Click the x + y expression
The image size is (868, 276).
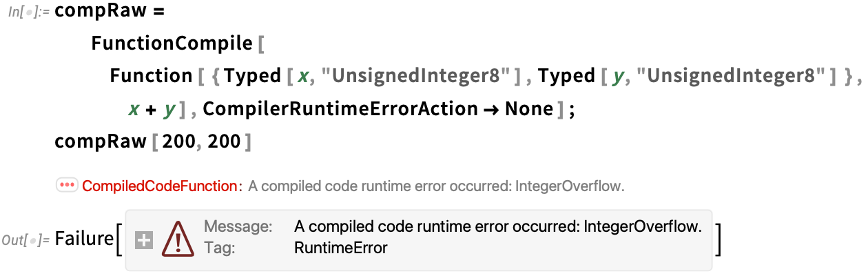pyautogui.click(x=154, y=109)
